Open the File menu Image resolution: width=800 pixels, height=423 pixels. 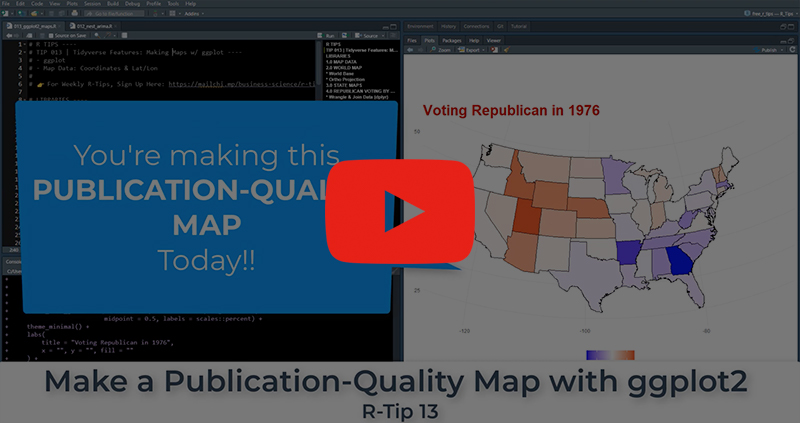(x=6, y=4)
